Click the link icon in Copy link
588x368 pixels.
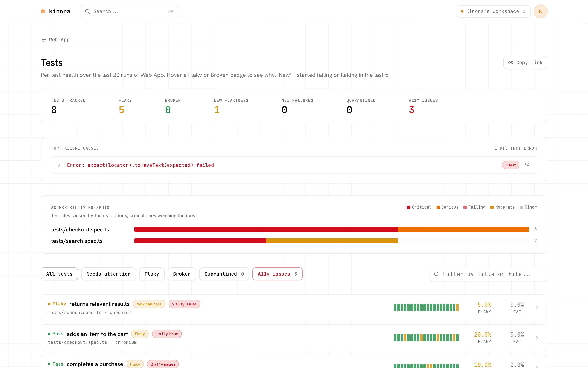tap(511, 63)
